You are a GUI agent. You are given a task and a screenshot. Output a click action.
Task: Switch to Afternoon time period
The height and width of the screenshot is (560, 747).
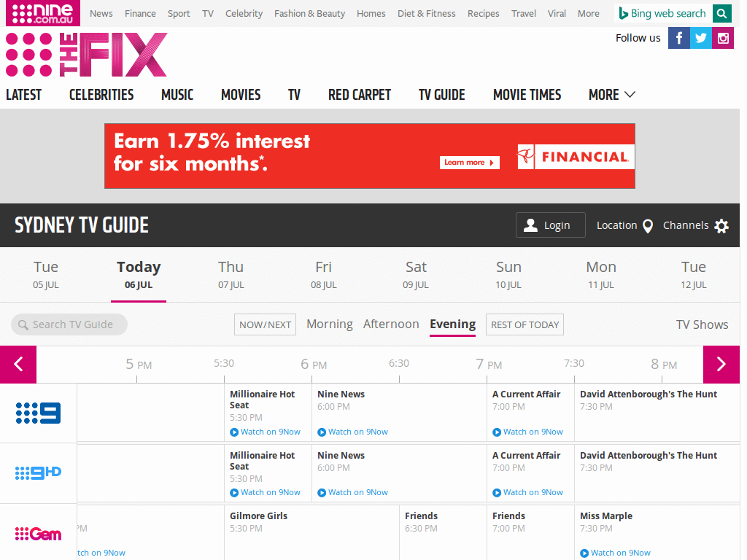point(391,324)
